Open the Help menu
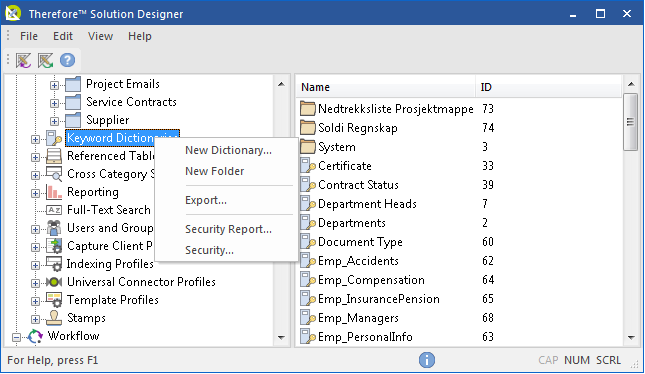The width and height of the screenshot is (645, 374). coord(139,36)
